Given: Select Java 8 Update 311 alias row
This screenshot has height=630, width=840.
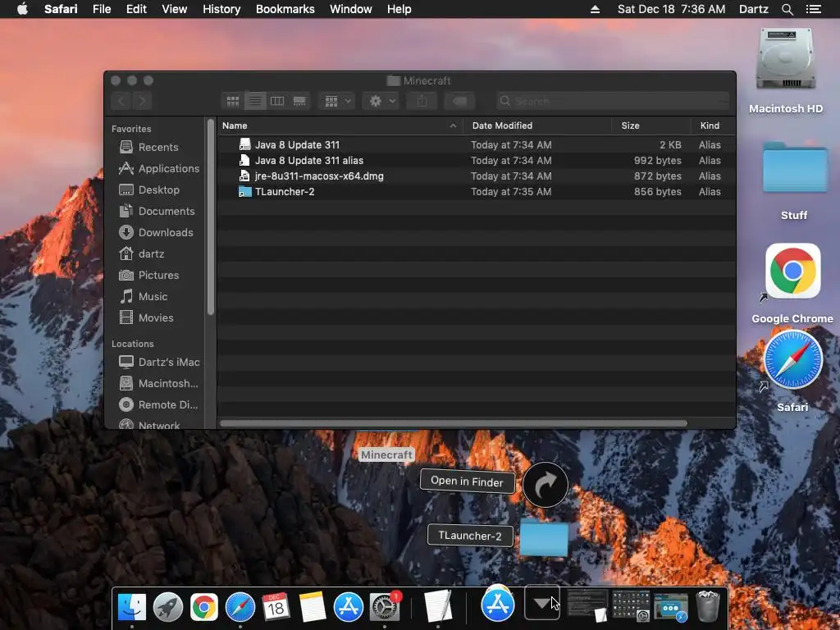Looking at the screenshot, I should 477,160.
